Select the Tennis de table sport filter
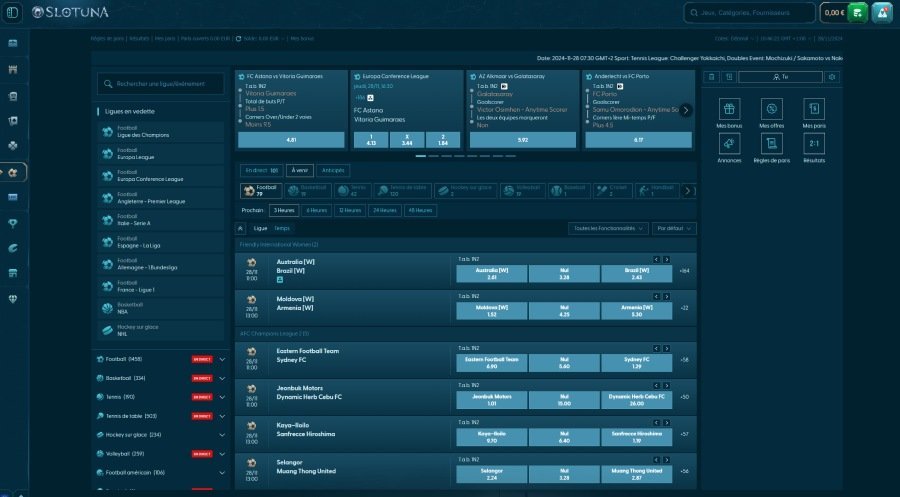Viewport: 900px width, 497px height. (x=402, y=191)
